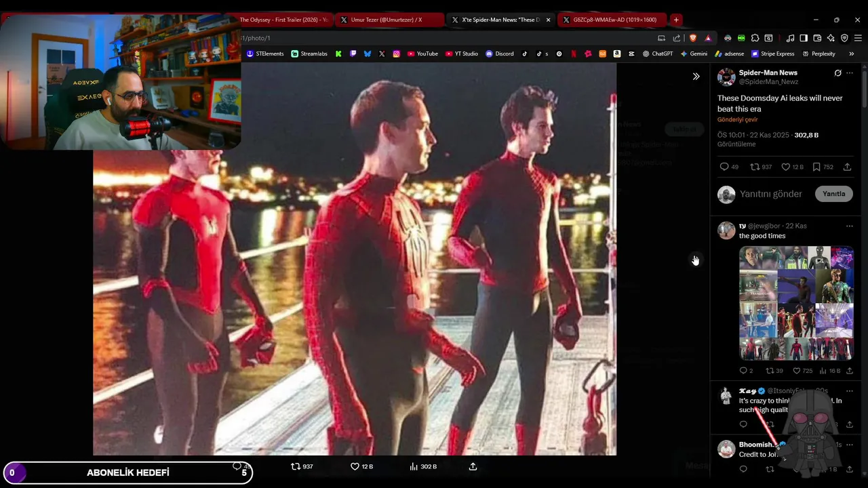Viewport: 868px width, 488px height.
Task: Open Perplexity bookmark
Action: 818,54
